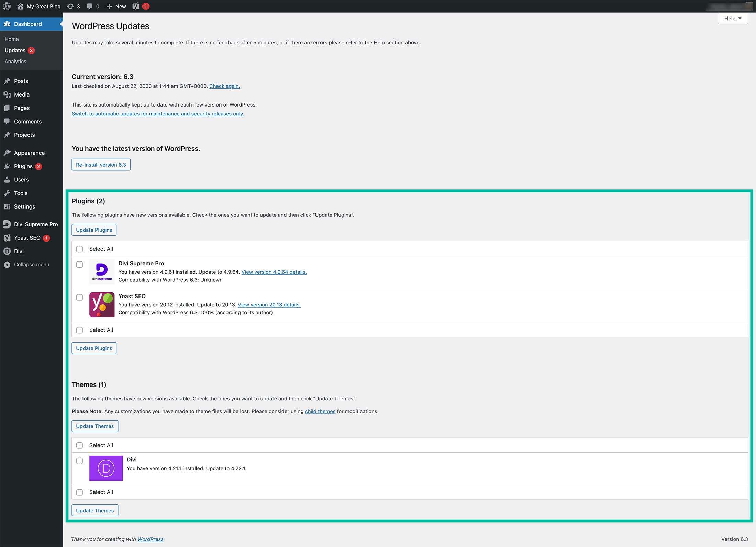
Task: Click the plus icon for New content
Action: 109,6
